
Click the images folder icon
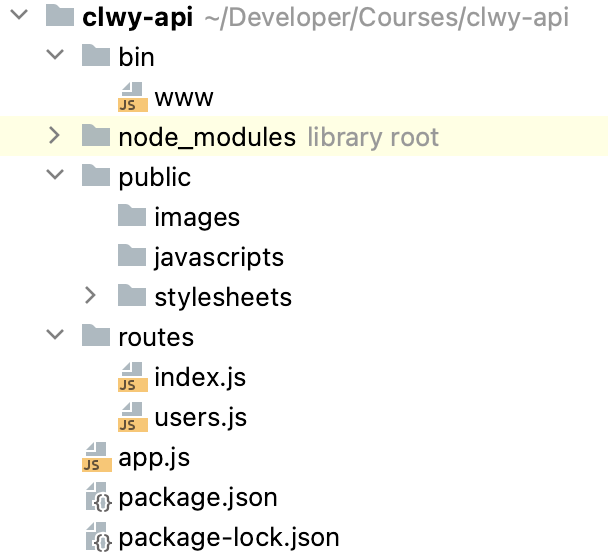[x=132, y=215]
